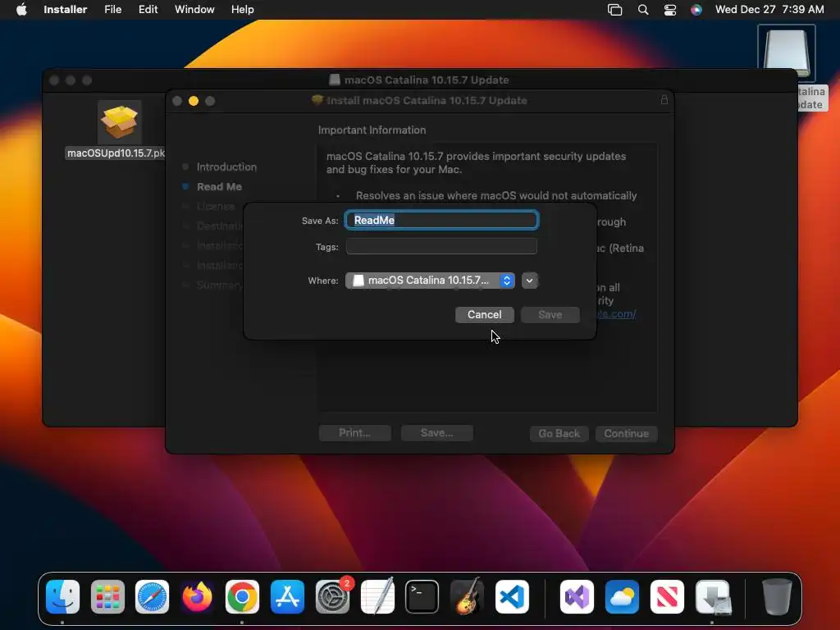Cancel the save dialog
Image resolution: width=840 pixels, height=630 pixels.
coord(484,314)
